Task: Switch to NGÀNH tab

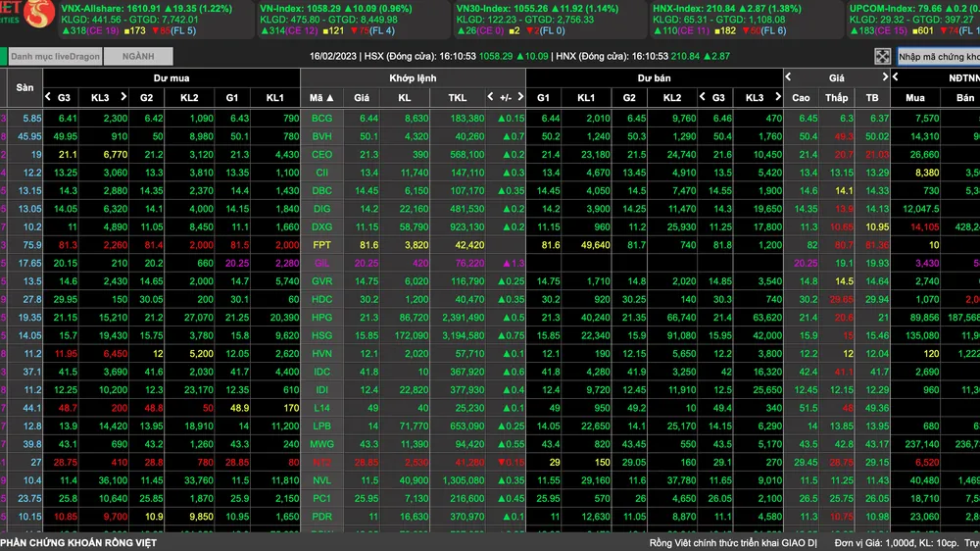Action: (x=138, y=56)
